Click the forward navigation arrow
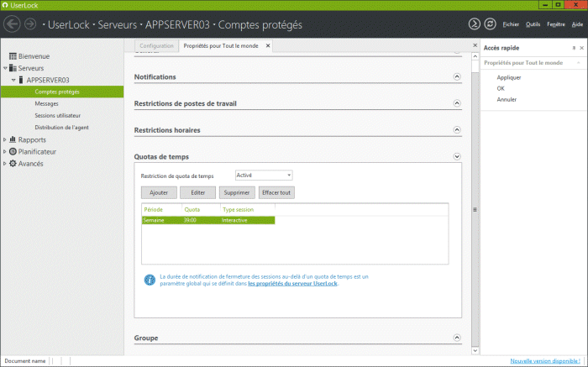The height and width of the screenshot is (367, 588). coord(30,24)
